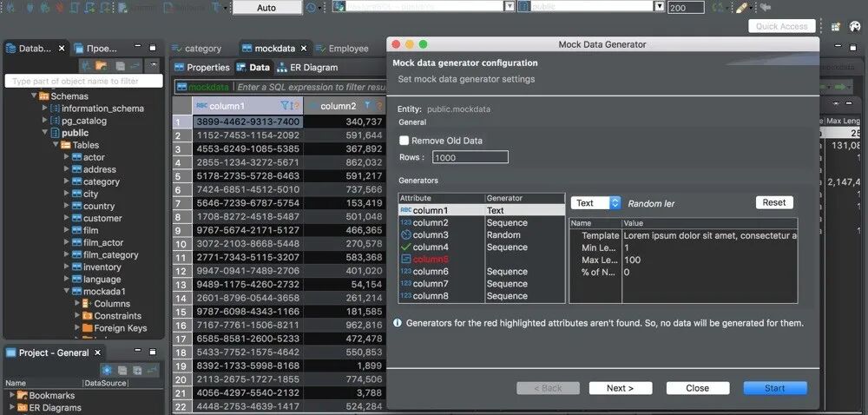The image size is (868, 415).
Task: Click the Start button
Action: 774,388
